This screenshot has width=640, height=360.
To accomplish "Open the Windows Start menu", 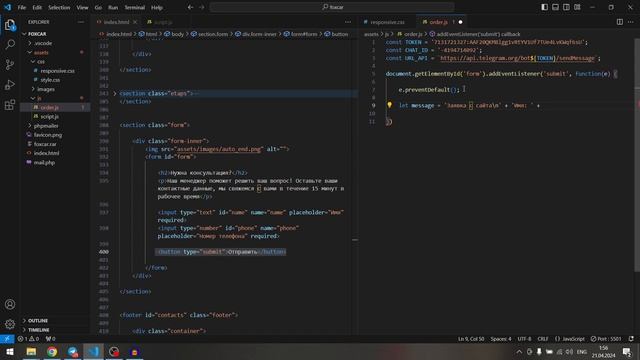I will click(x=10, y=351).
